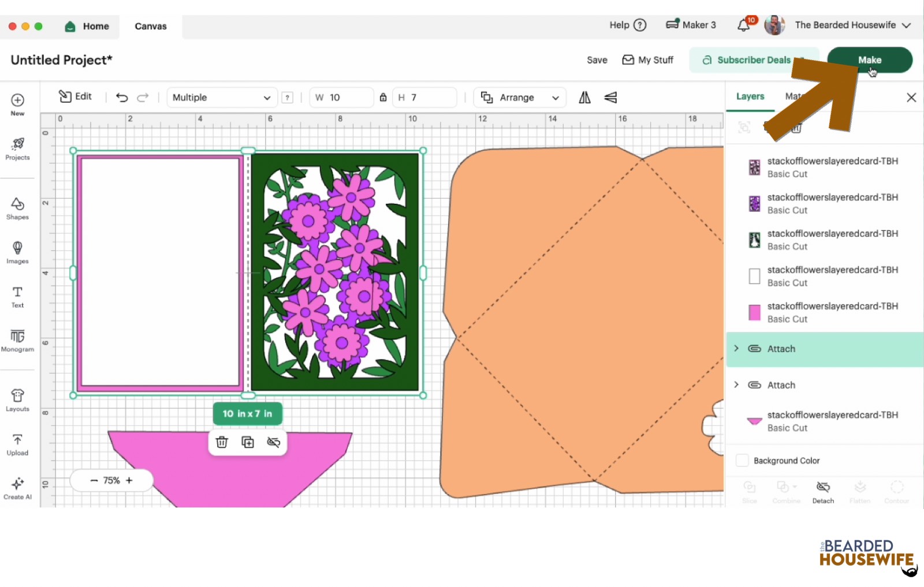The image size is (924, 587).
Task: Click the Upload icon
Action: (17, 444)
